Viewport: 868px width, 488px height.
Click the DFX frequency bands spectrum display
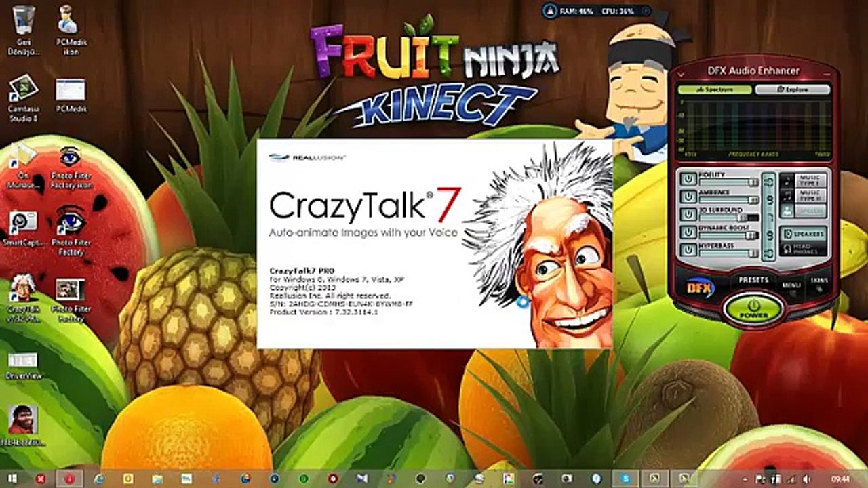point(755,127)
